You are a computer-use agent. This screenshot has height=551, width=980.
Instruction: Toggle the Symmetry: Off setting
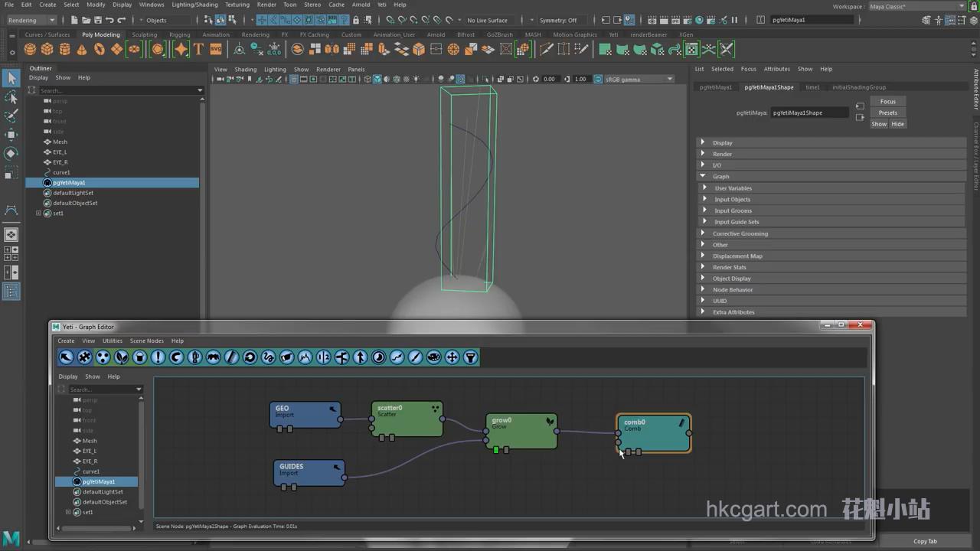point(558,20)
